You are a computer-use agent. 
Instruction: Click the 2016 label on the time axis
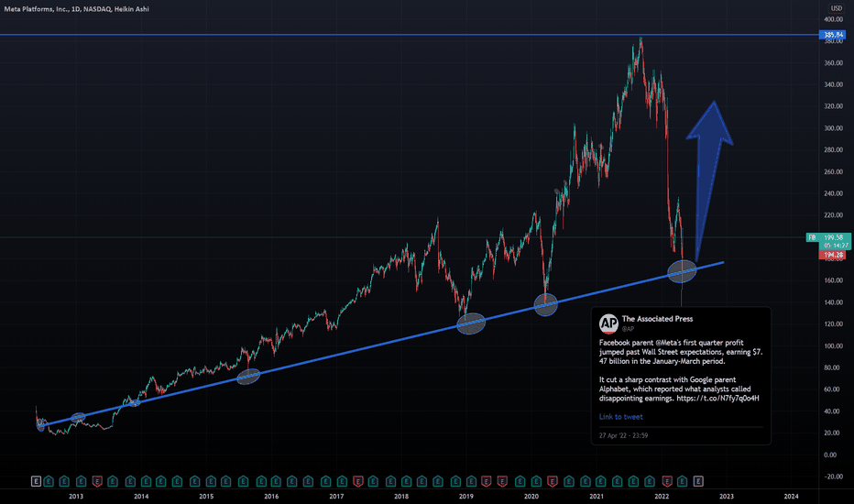pyautogui.click(x=271, y=497)
